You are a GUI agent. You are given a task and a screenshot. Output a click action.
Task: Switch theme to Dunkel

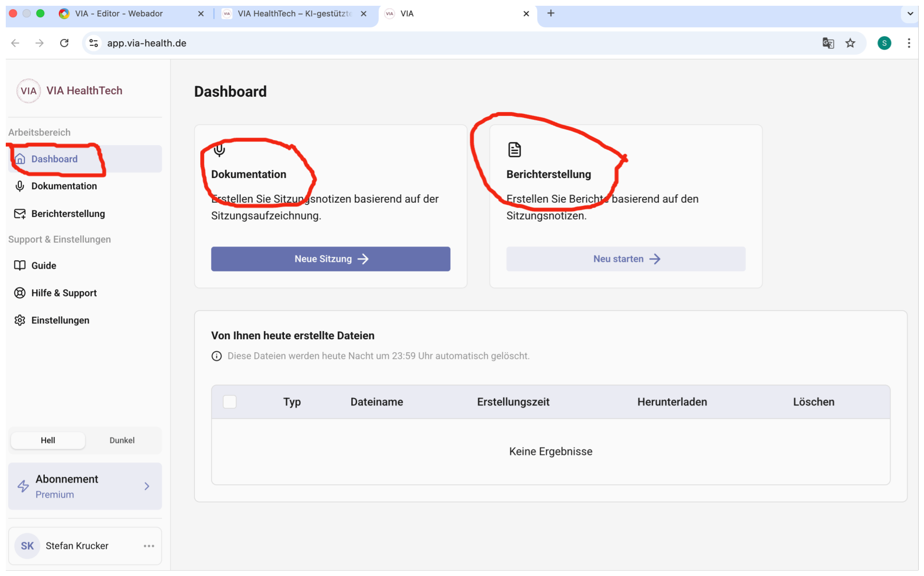(x=122, y=440)
